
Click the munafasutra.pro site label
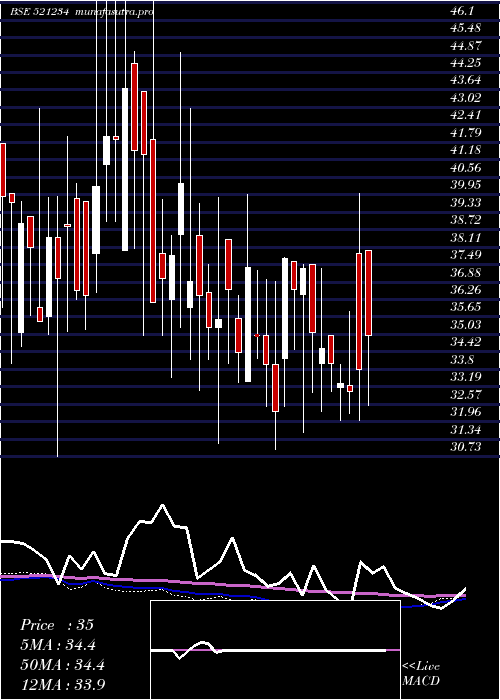[x=115, y=12]
